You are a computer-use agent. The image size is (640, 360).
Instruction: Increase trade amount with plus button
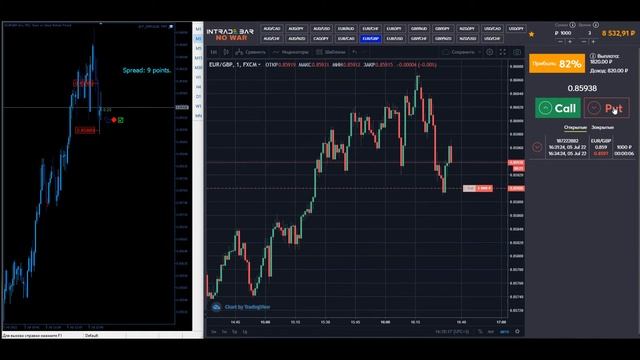click(570, 42)
